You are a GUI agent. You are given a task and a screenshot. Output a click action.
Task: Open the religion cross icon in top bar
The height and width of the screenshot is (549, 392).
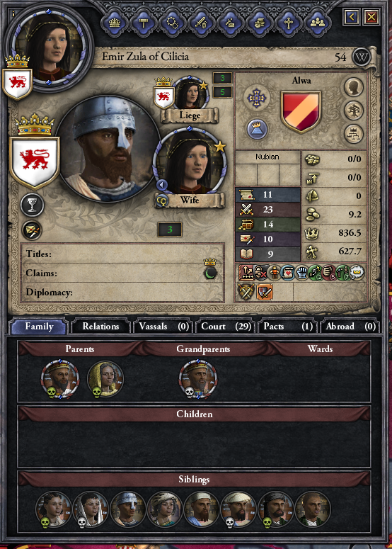click(x=289, y=23)
